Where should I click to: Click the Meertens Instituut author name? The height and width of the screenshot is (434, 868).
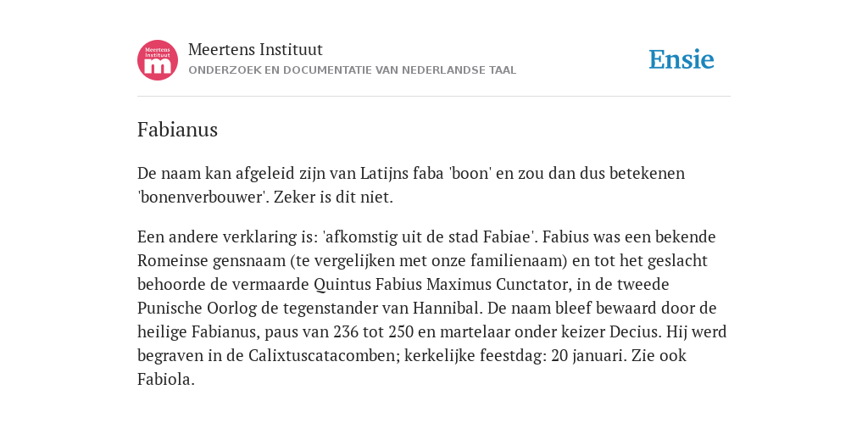pos(255,49)
